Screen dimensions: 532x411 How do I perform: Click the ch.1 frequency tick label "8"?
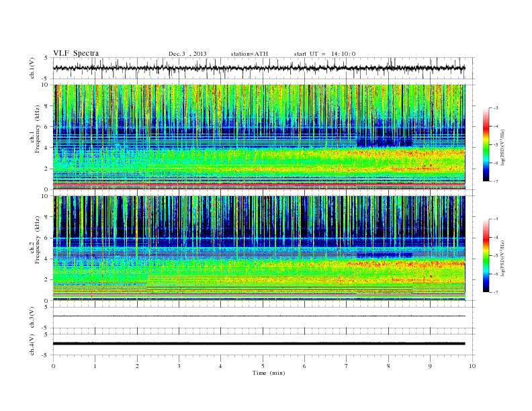[47, 106]
